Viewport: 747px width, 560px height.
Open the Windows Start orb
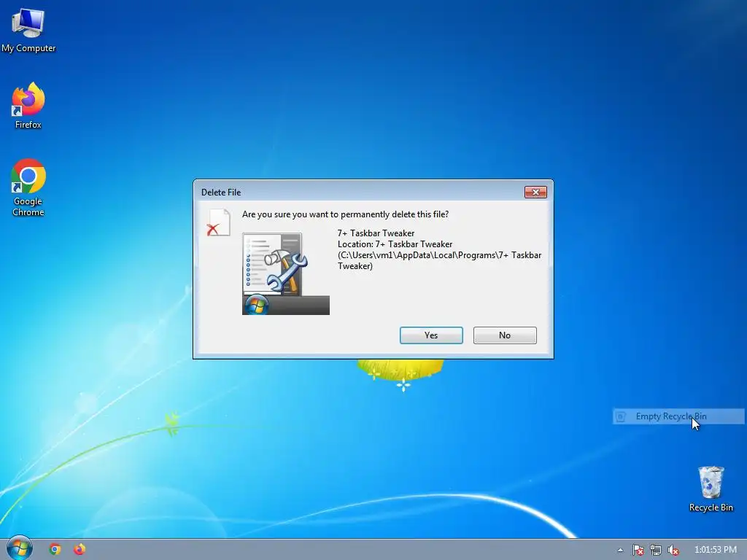pyautogui.click(x=20, y=548)
